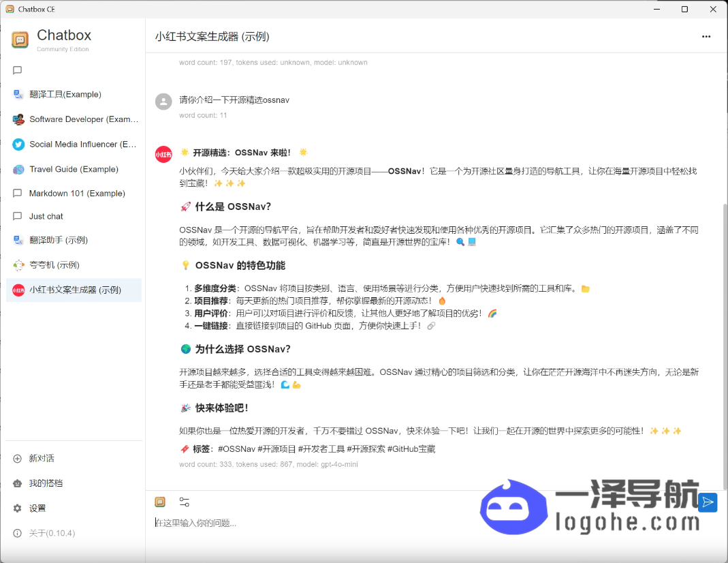The width and height of the screenshot is (728, 563).
Task: Click the 用户评价 list item
Action: click(341, 314)
